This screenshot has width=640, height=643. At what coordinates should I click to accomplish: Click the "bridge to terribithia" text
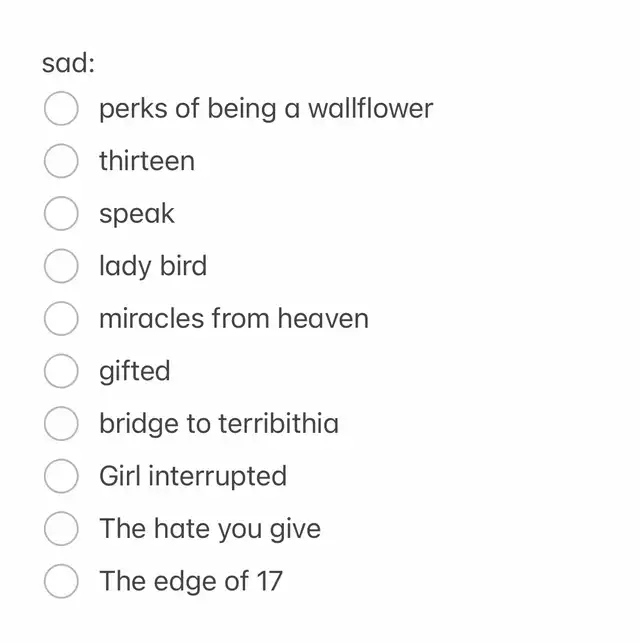click(218, 424)
